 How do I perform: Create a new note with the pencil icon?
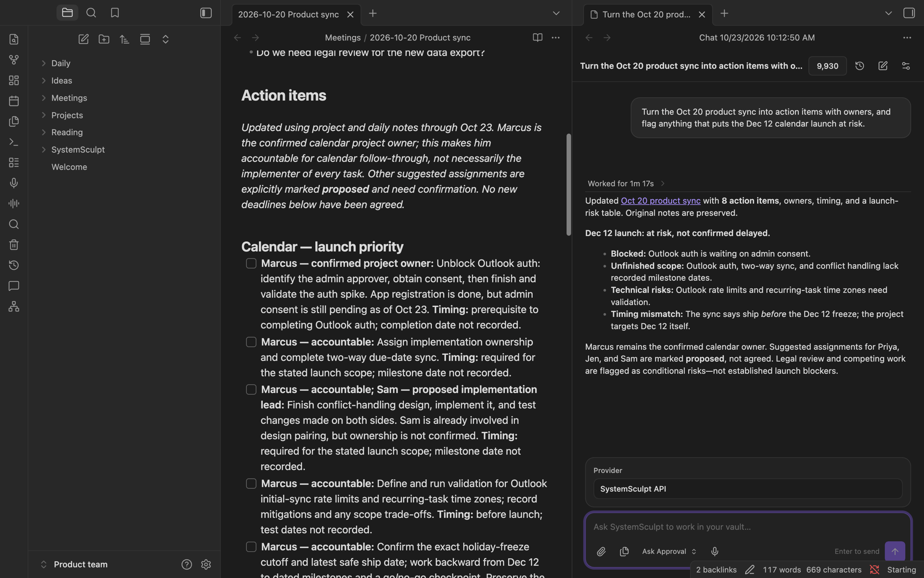(x=83, y=39)
